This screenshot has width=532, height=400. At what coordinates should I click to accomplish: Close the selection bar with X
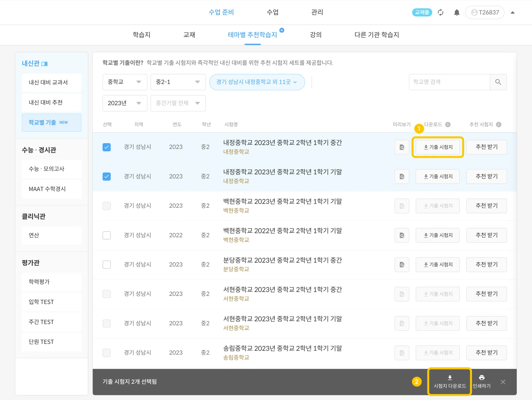click(503, 382)
